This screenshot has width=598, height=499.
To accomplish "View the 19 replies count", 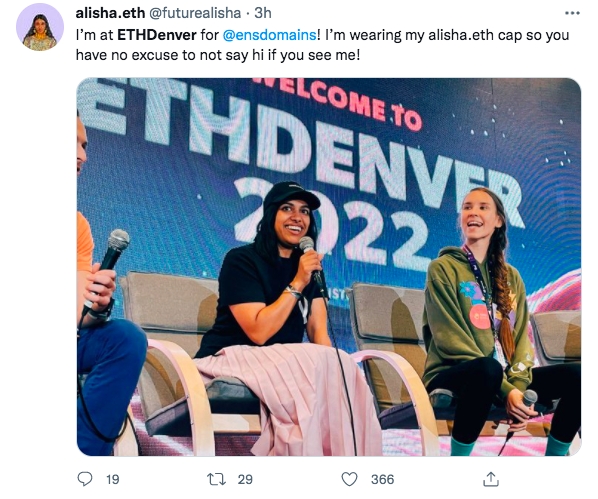I will pos(113,479).
